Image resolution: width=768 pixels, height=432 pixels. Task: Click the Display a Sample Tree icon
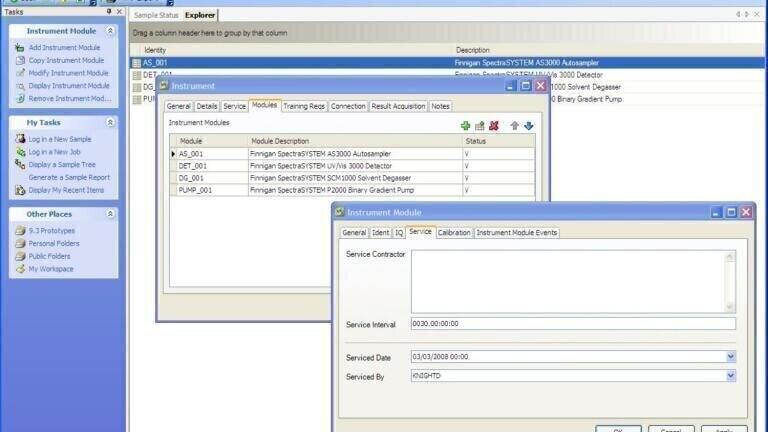pyautogui.click(x=20, y=165)
